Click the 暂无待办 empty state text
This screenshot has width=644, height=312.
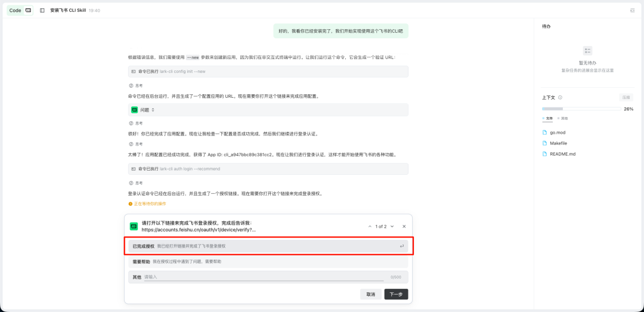(587, 63)
